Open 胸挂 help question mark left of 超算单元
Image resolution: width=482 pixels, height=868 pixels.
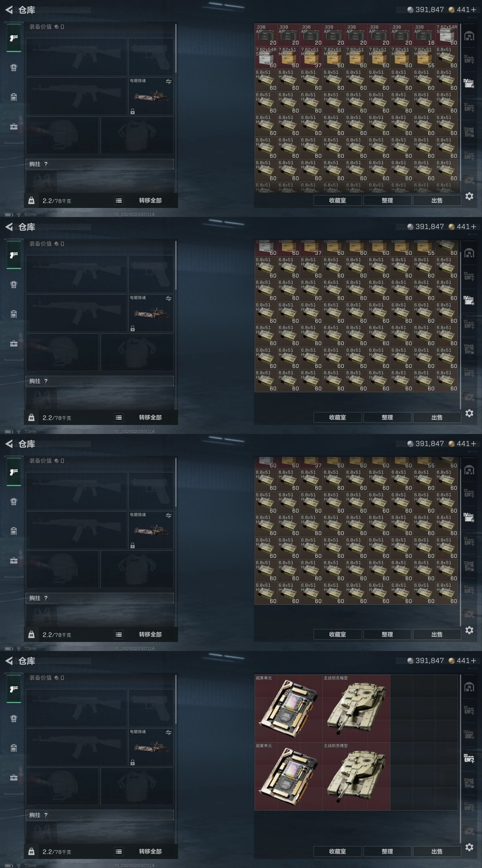coord(46,815)
